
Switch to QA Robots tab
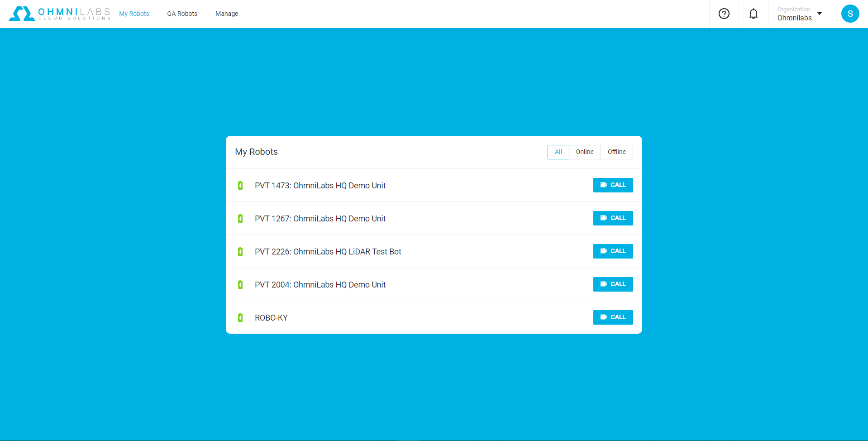pyautogui.click(x=182, y=14)
